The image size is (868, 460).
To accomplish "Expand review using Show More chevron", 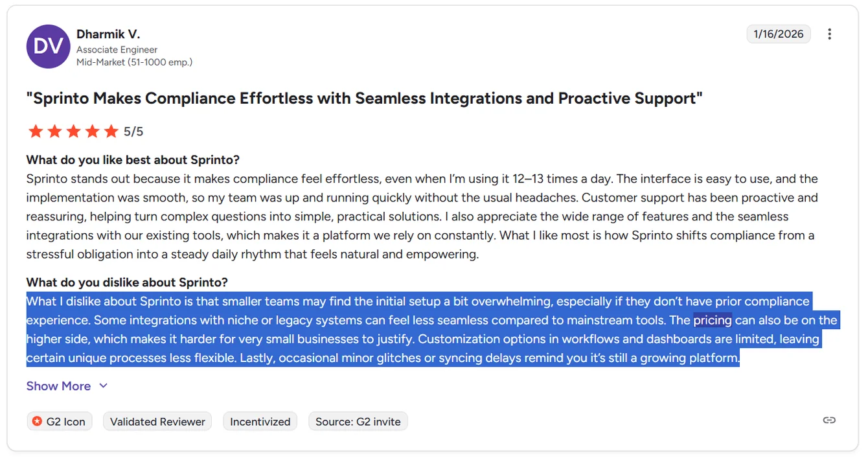I will tap(103, 386).
